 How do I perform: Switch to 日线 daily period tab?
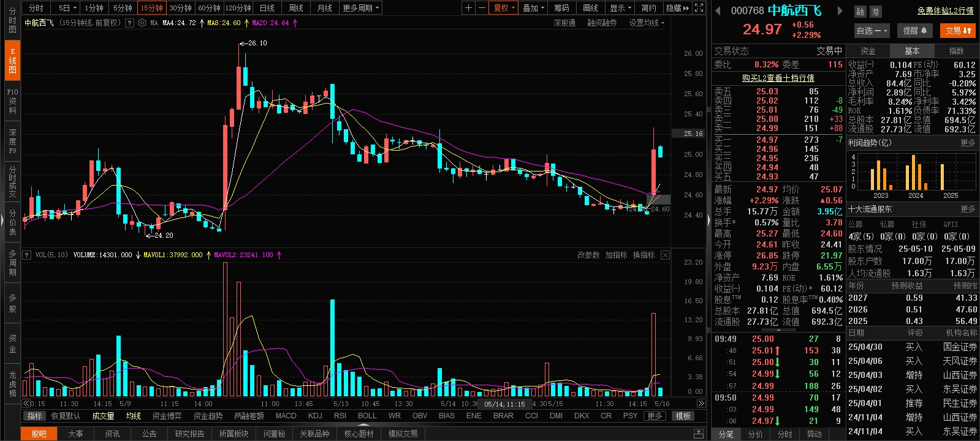[x=267, y=8]
